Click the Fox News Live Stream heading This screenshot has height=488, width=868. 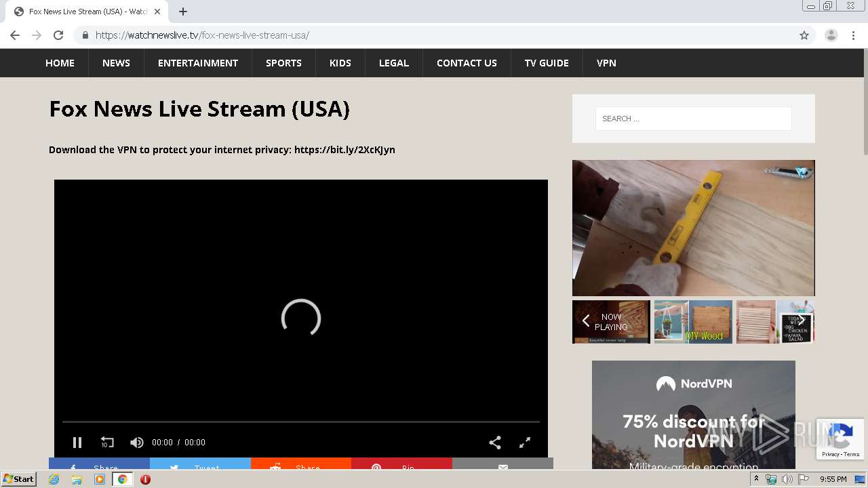tap(199, 109)
